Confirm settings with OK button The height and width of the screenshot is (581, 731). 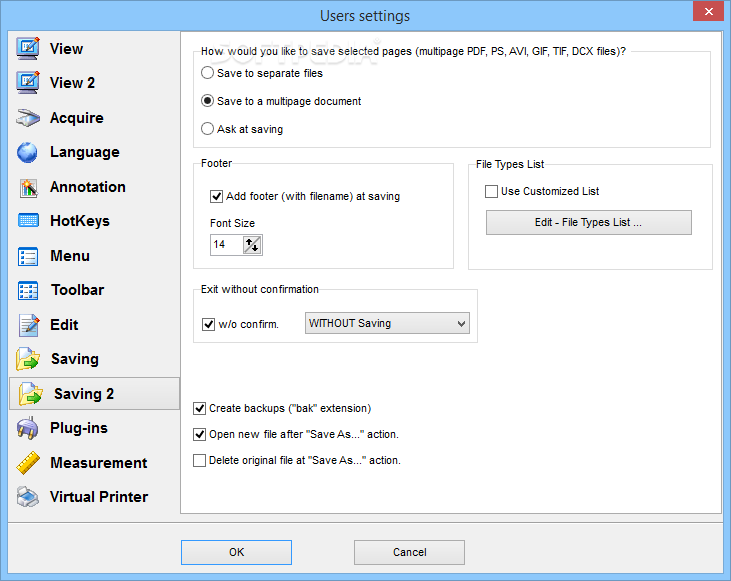tap(236, 552)
